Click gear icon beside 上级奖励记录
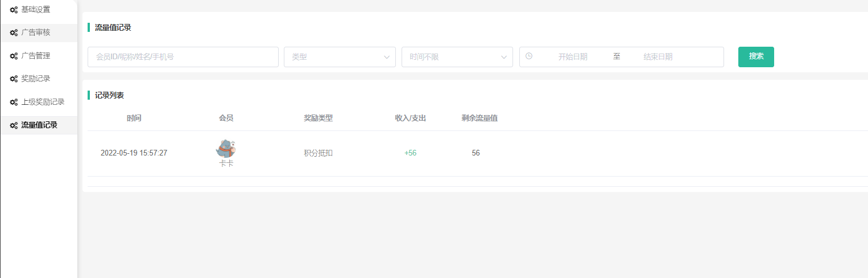 (14, 103)
